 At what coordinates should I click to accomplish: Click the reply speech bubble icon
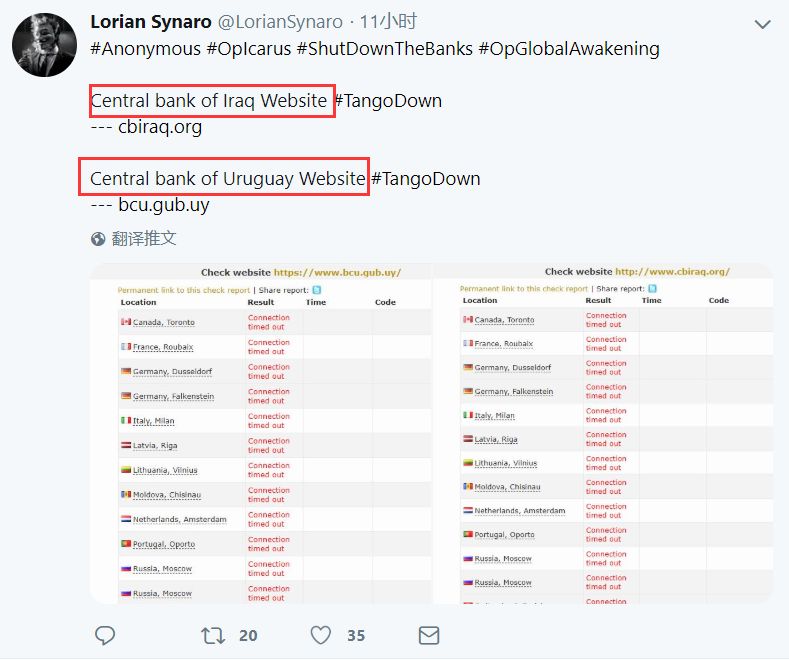(105, 635)
